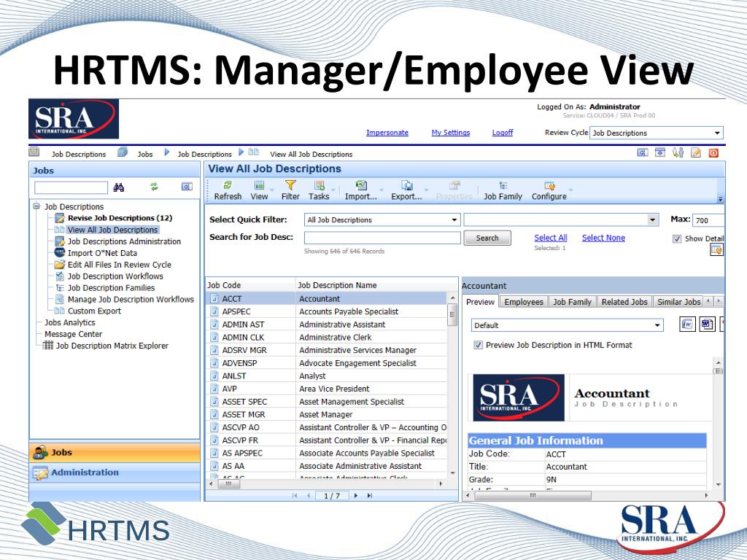Click the Select None link
This screenshot has height=560, width=747.
pos(603,238)
